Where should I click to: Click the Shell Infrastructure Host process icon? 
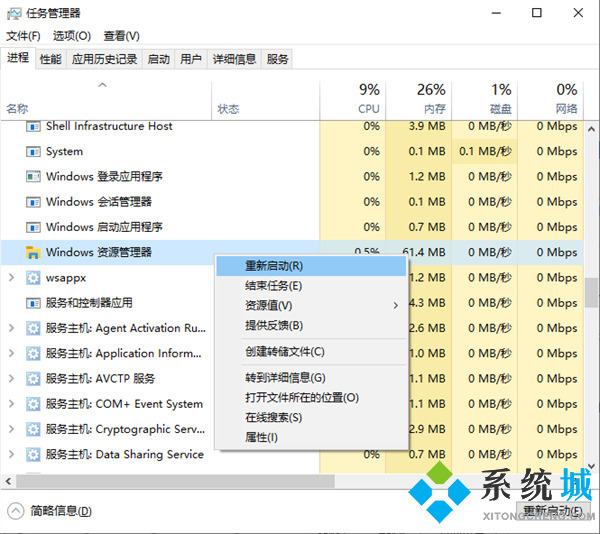pos(33,126)
